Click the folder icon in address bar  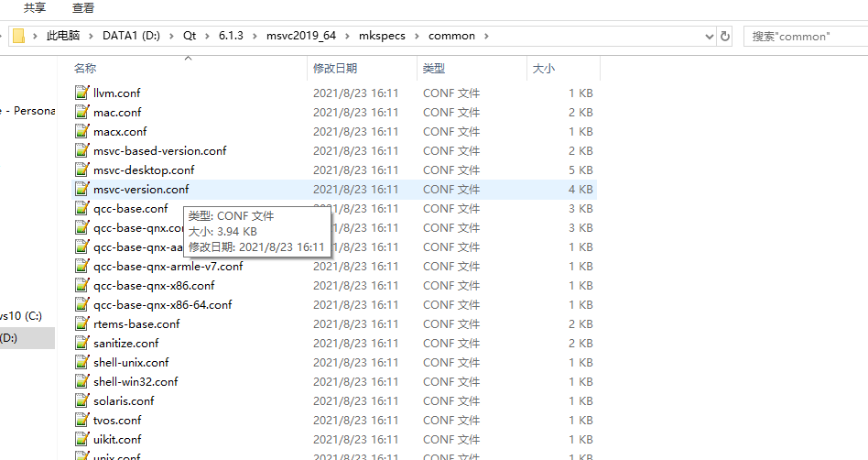tap(19, 36)
